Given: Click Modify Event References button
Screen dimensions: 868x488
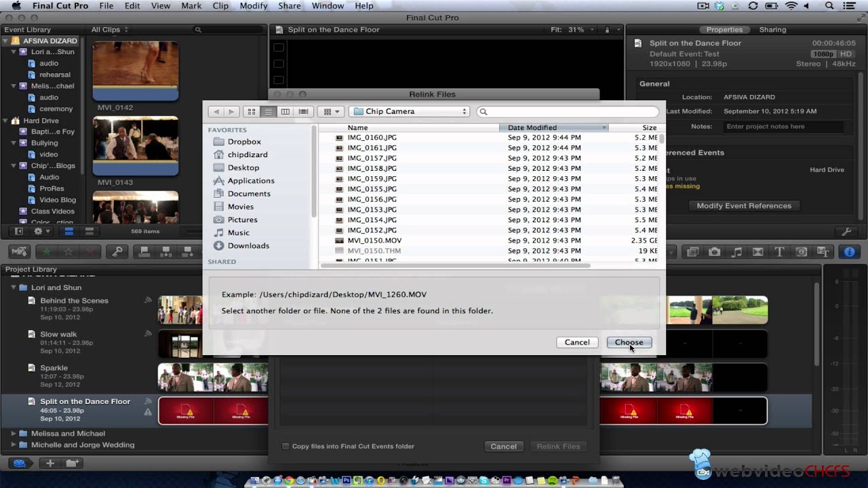Looking at the screenshot, I should (744, 206).
